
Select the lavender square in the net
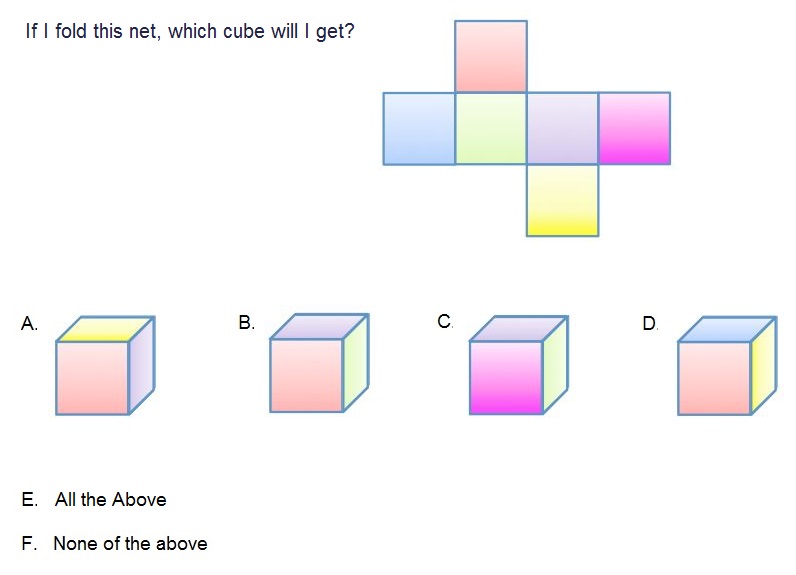pos(562,128)
